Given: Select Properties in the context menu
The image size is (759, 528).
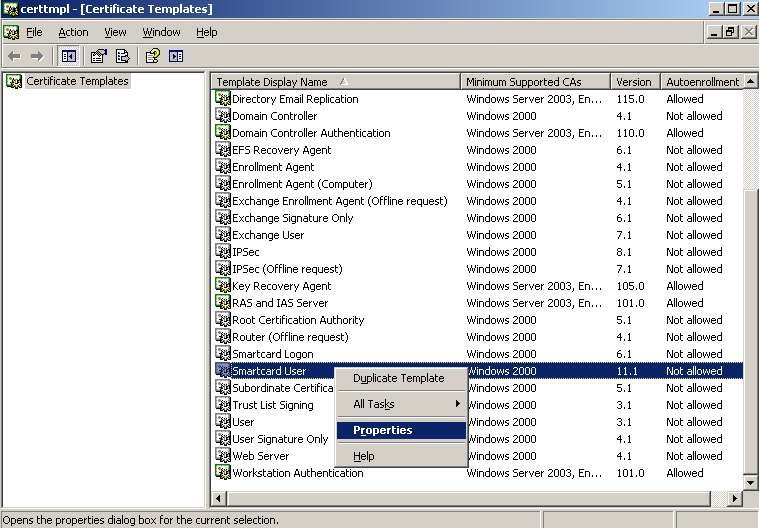Looking at the screenshot, I should click(401, 430).
